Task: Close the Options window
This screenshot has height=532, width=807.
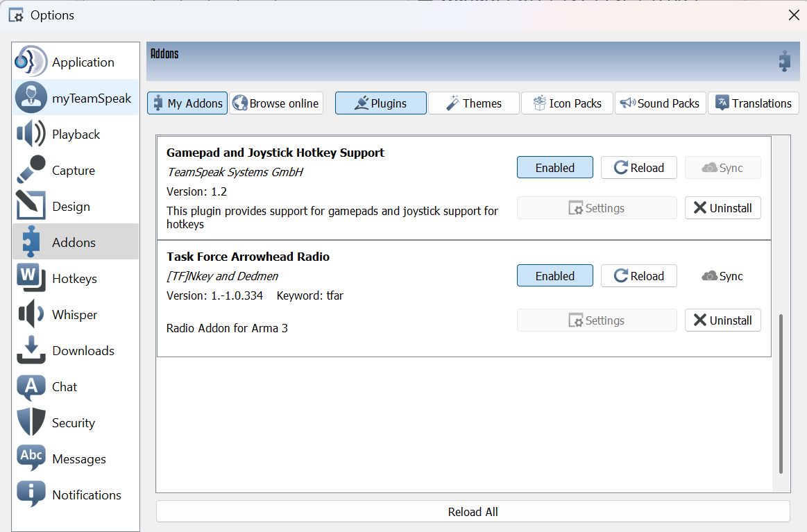Action: click(x=794, y=15)
